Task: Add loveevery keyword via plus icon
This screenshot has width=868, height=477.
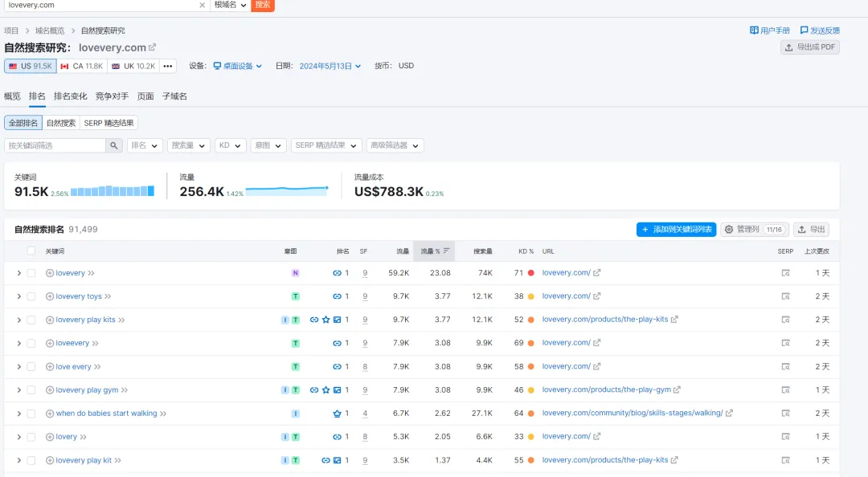Action: point(50,343)
